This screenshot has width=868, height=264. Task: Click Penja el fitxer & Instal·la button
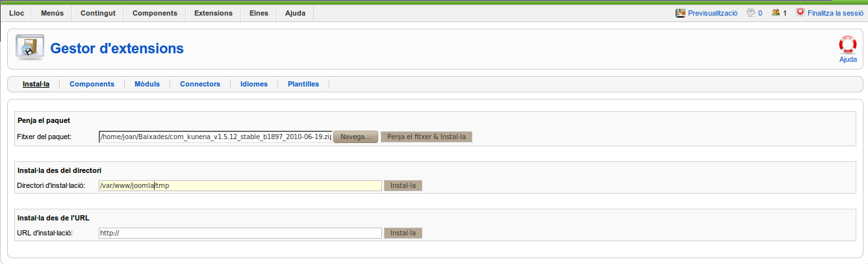[x=426, y=137]
